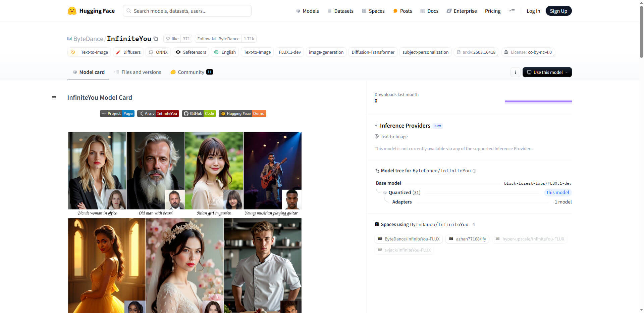
Task: Click the ByteDance organization name in title
Action: click(88, 39)
